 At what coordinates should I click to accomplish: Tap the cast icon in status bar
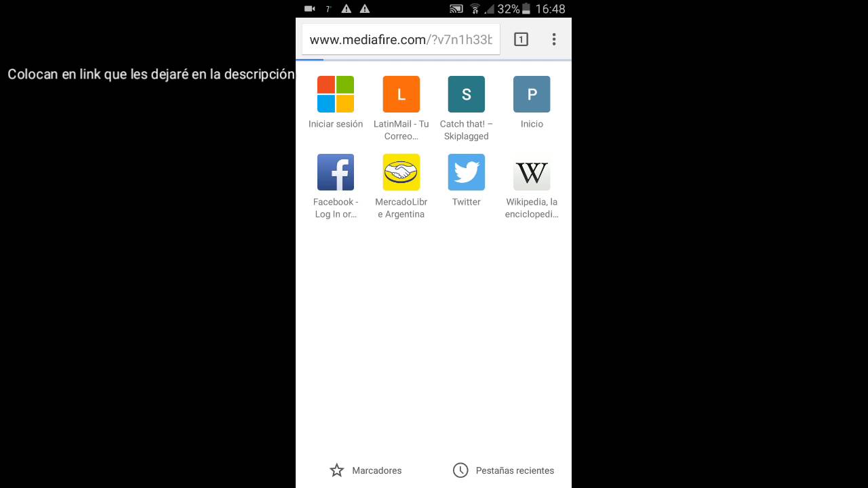click(x=456, y=9)
